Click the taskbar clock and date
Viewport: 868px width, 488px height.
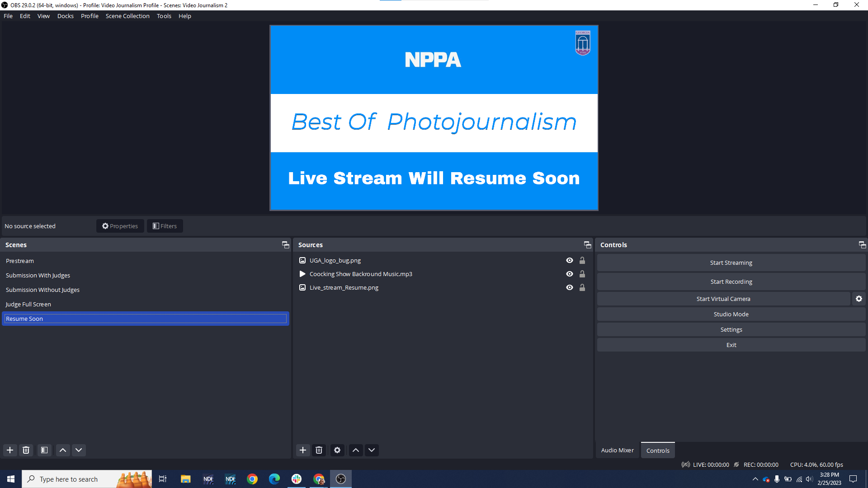pyautogui.click(x=829, y=479)
